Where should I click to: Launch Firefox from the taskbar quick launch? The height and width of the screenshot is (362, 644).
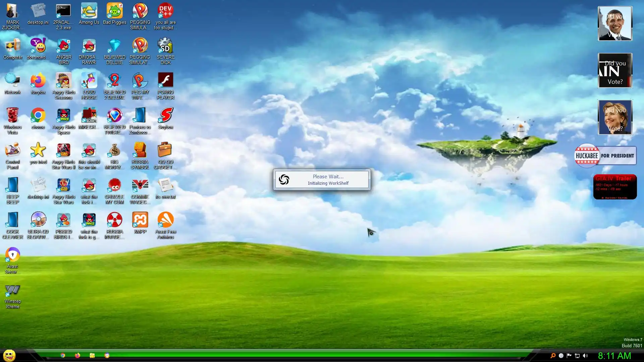[77, 355]
